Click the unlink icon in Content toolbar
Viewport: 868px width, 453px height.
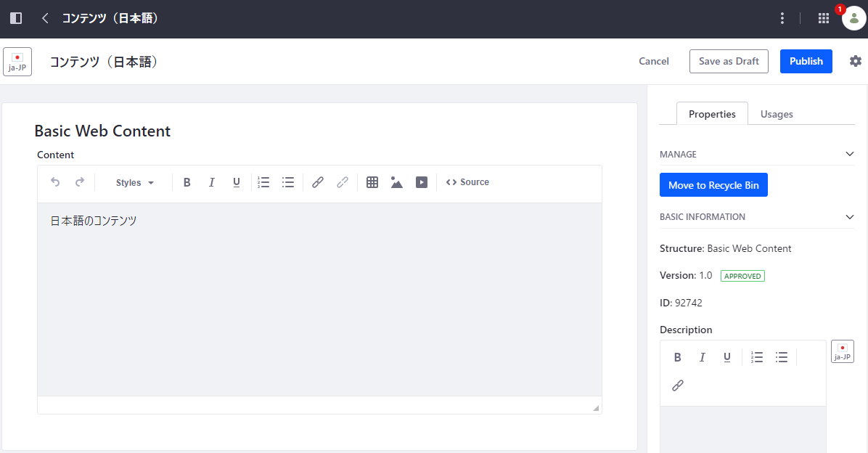(343, 182)
